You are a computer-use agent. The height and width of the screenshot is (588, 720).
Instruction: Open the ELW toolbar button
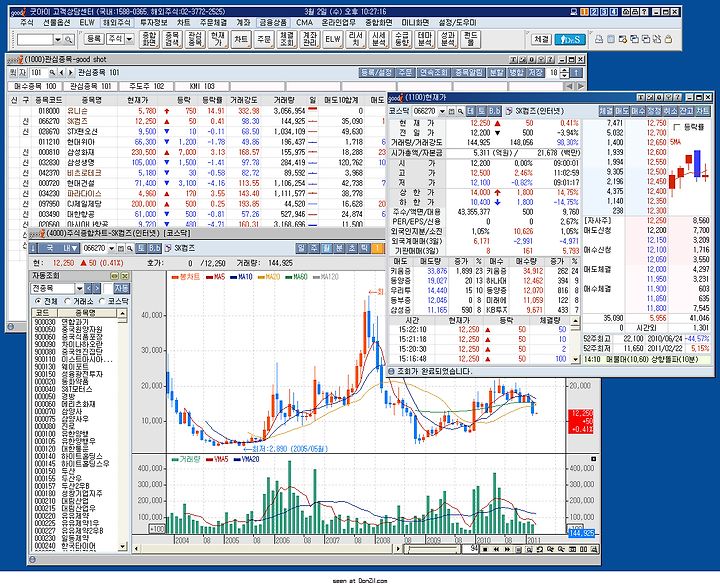[333, 39]
